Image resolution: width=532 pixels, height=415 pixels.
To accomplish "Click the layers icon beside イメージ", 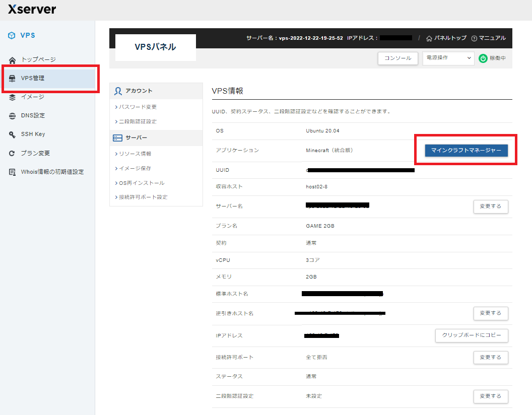I will [13, 97].
